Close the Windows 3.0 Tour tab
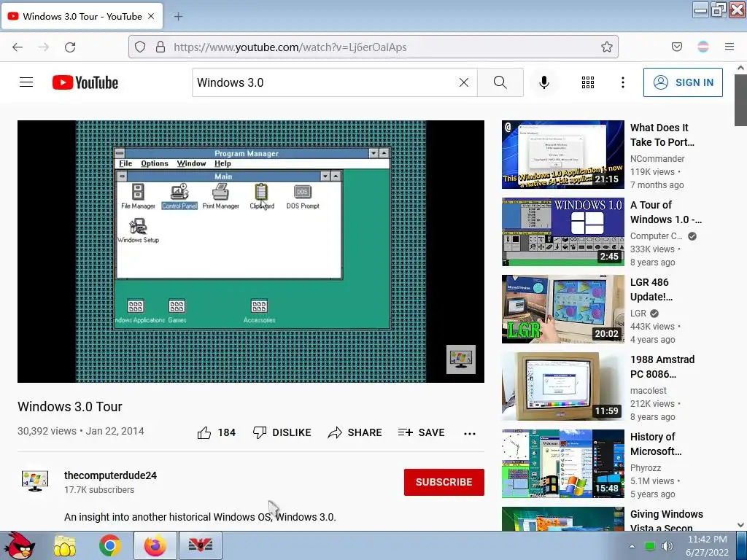 tap(151, 16)
